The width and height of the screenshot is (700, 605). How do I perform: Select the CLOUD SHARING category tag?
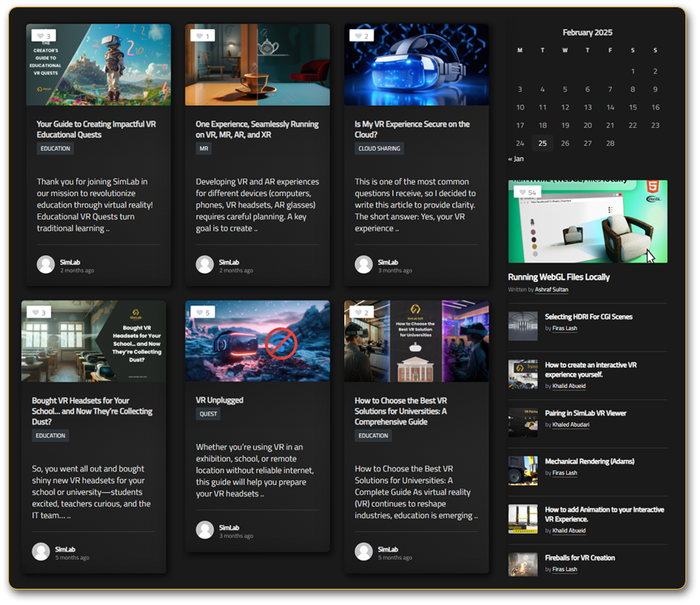379,149
